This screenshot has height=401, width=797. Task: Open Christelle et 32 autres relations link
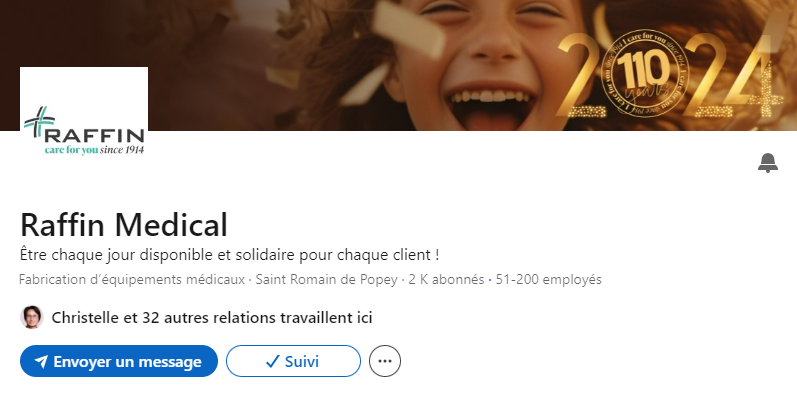click(x=212, y=318)
